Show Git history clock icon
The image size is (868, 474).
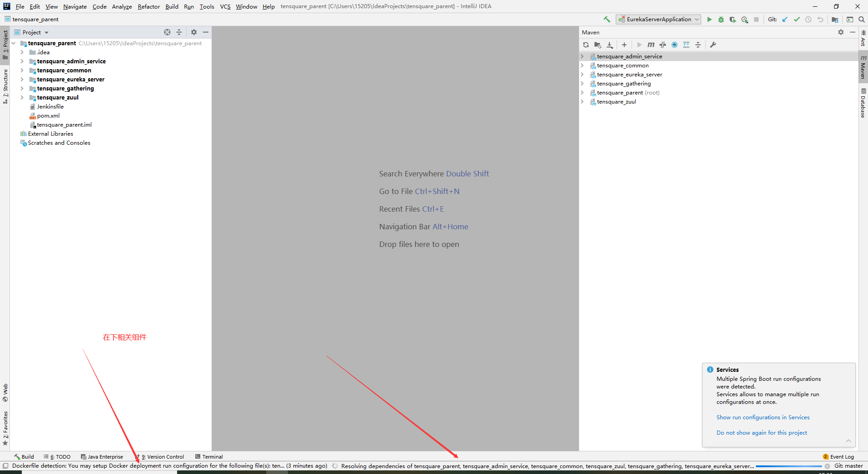pyautogui.click(x=808, y=19)
